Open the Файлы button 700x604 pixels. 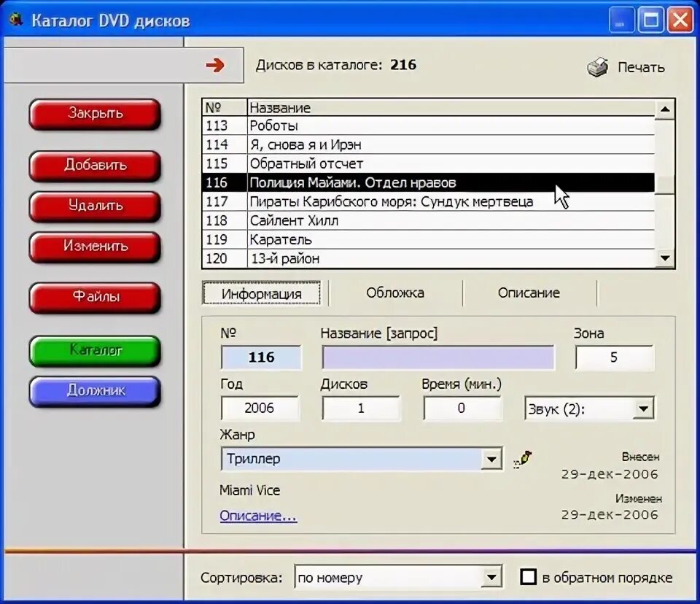click(95, 298)
